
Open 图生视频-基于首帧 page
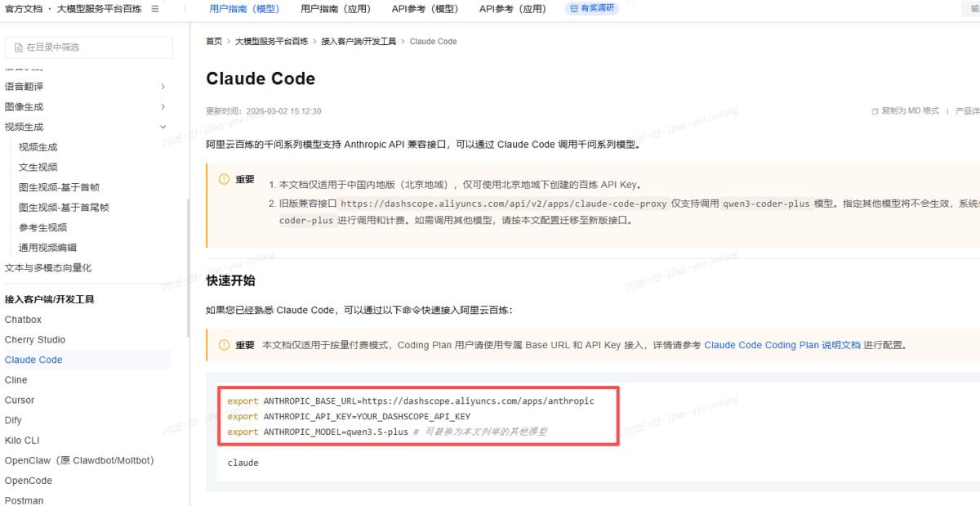[59, 187]
